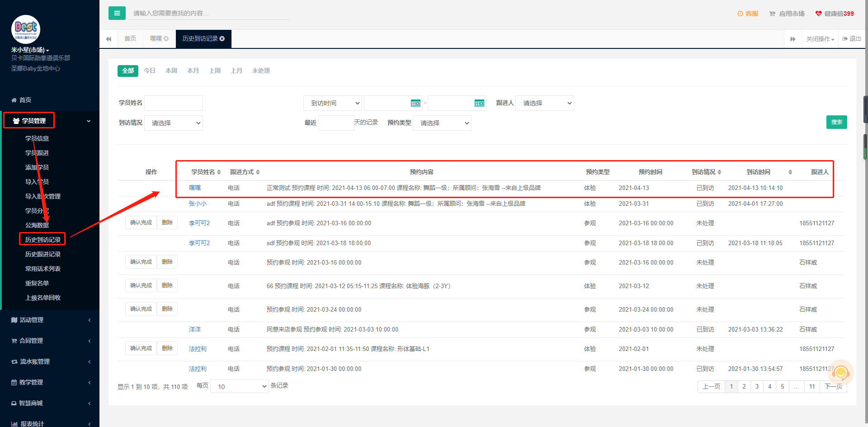Viewport: 868px width, 427px height.
Task: Click the green 搜索 button
Action: [836, 122]
